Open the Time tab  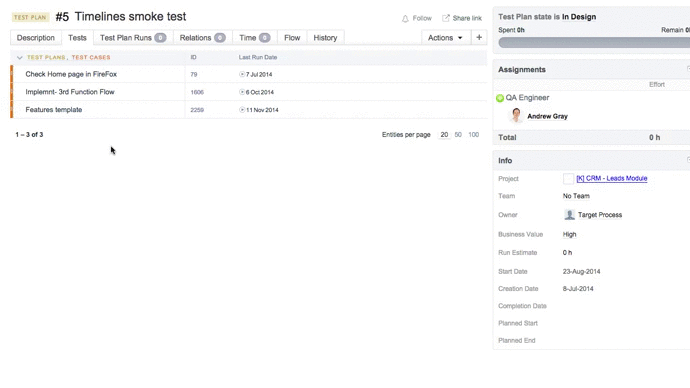(254, 38)
